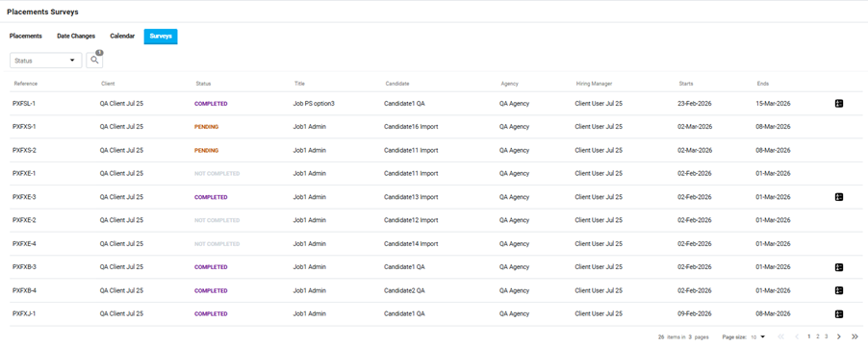This screenshot has width=868, height=347.
Task: Sort by Status column header
Action: pos(203,84)
